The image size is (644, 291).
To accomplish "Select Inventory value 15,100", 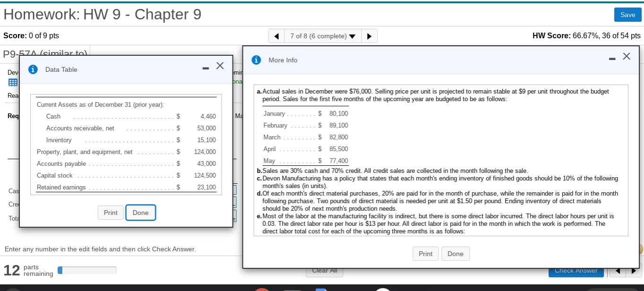I will pos(206,140).
